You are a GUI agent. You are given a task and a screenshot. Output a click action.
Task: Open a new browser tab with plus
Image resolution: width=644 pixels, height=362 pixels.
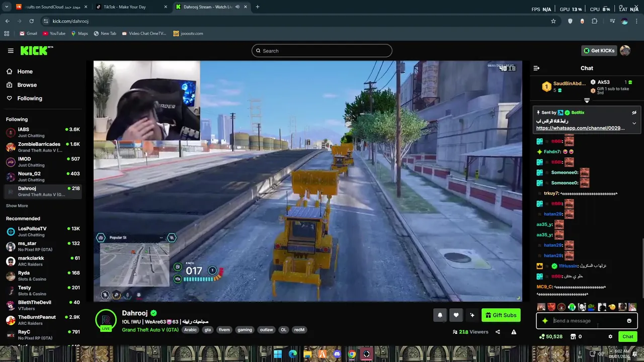257,7
